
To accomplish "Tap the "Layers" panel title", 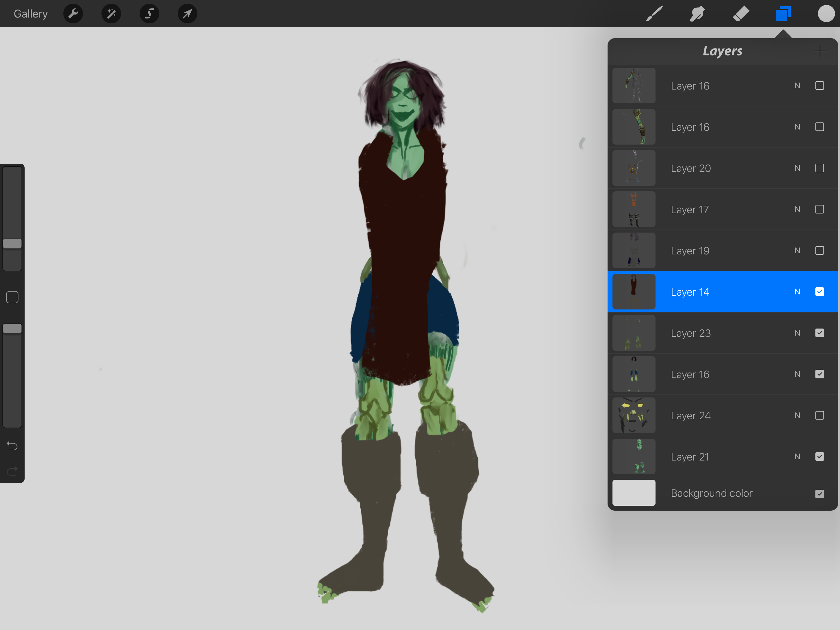I will tap(722, 51).
